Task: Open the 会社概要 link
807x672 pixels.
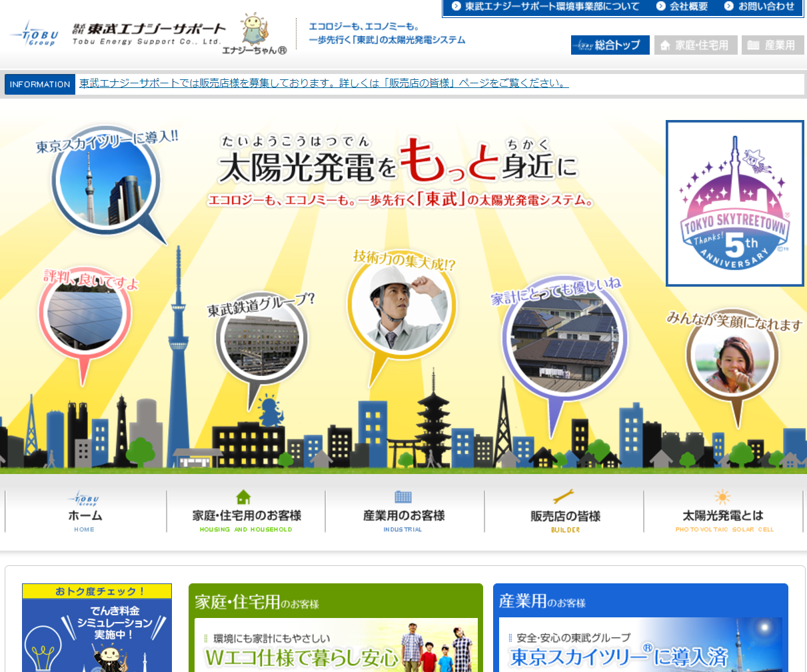Action: [689, 7]
